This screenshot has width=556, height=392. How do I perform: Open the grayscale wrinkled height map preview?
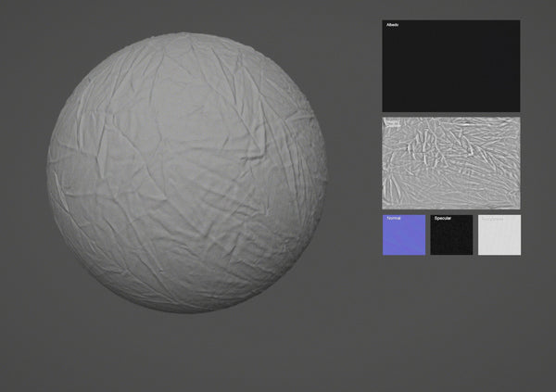(451, 163)
